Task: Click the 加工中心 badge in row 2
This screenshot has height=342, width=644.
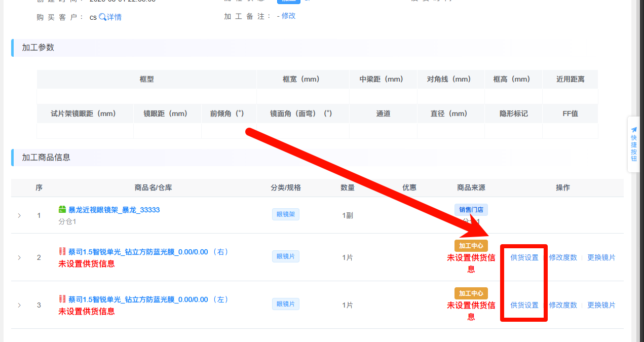Action: 471,246
